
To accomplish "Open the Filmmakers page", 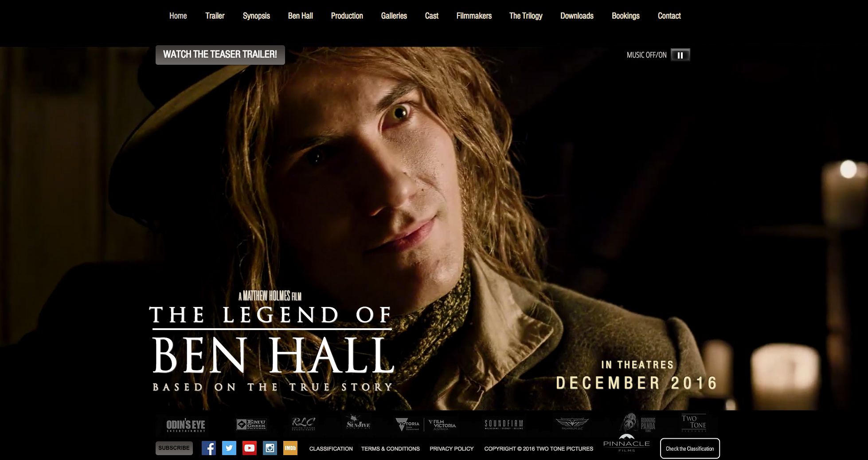I will tap(474, 16).
